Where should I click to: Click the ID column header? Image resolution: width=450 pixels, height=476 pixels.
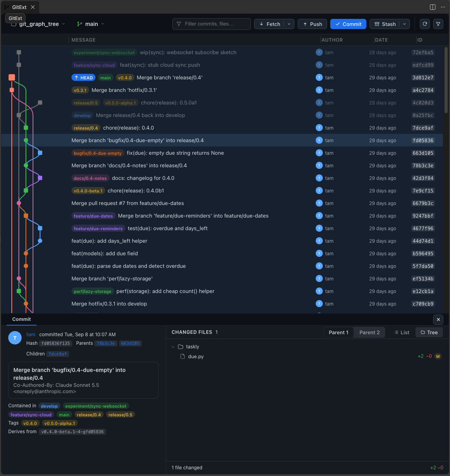[x=420, y=40]
